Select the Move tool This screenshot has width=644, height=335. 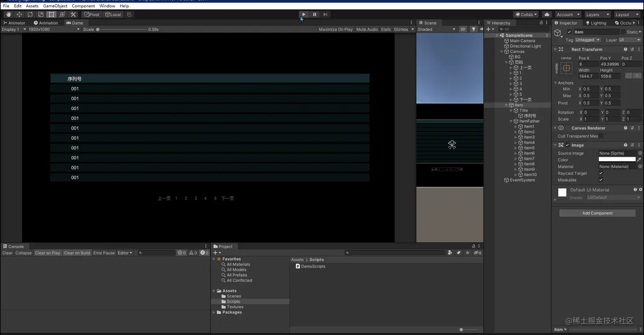pyautogui.click(x=19, y=14)
